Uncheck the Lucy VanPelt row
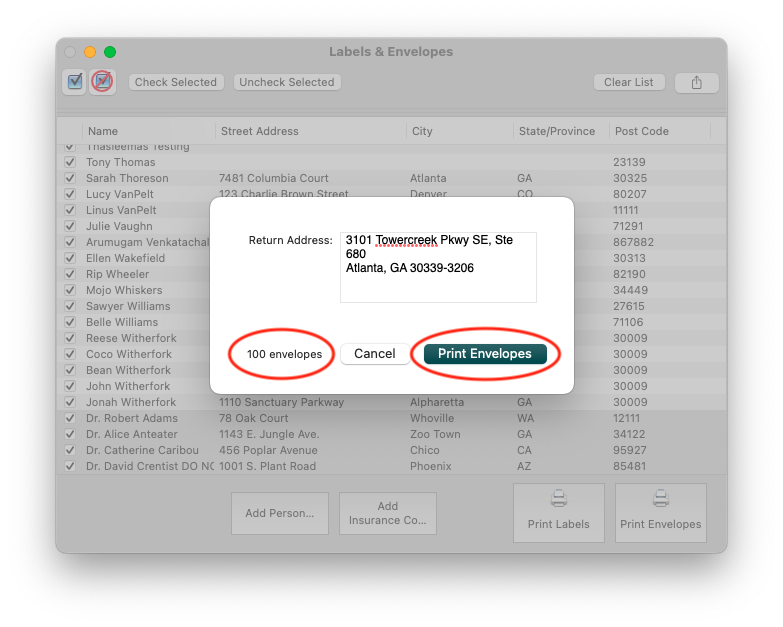Image resolution: width=783 pixels, height=627 pixels. tap(70, 194)
